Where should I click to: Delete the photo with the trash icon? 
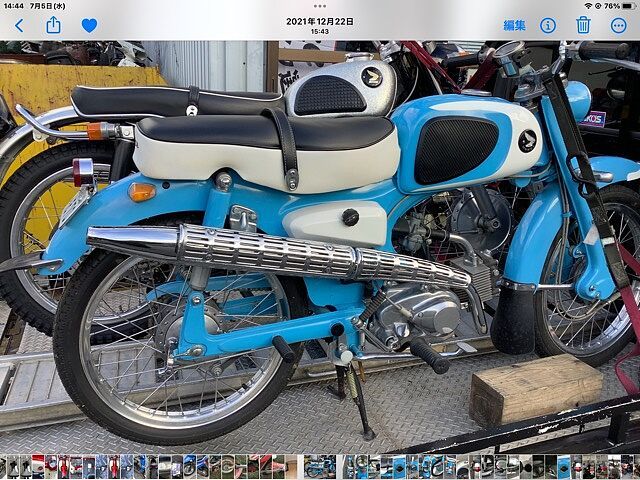click(x=583, y=25)
